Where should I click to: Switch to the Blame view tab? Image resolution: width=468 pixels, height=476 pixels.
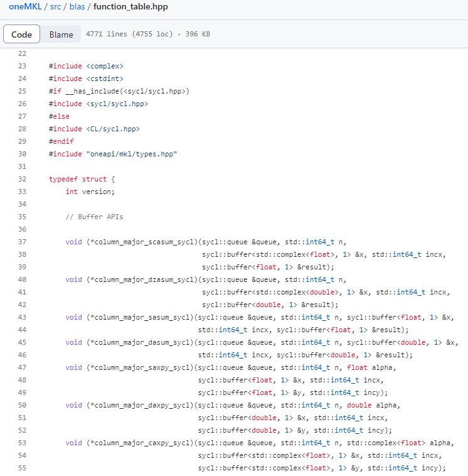[x=61, y=35]
